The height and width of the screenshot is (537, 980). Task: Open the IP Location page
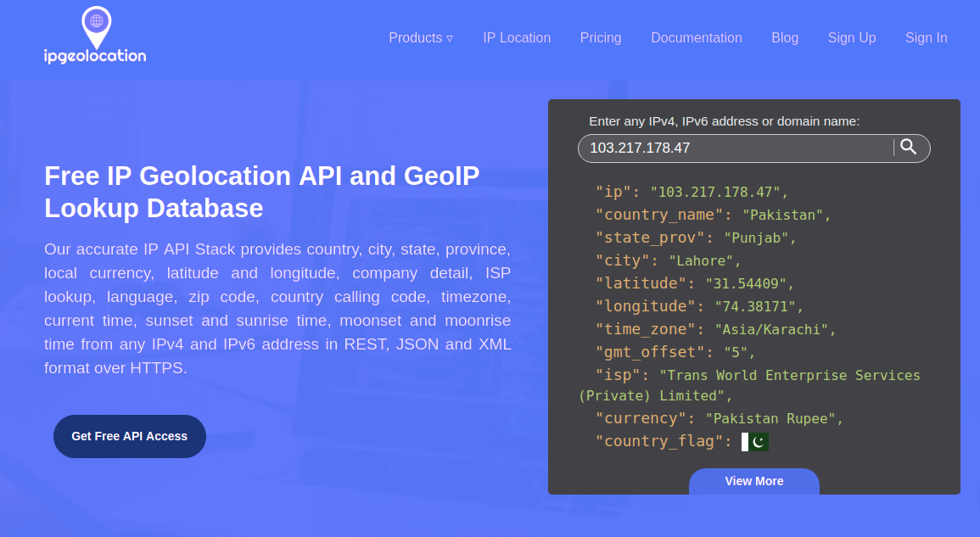pos(517,38)
